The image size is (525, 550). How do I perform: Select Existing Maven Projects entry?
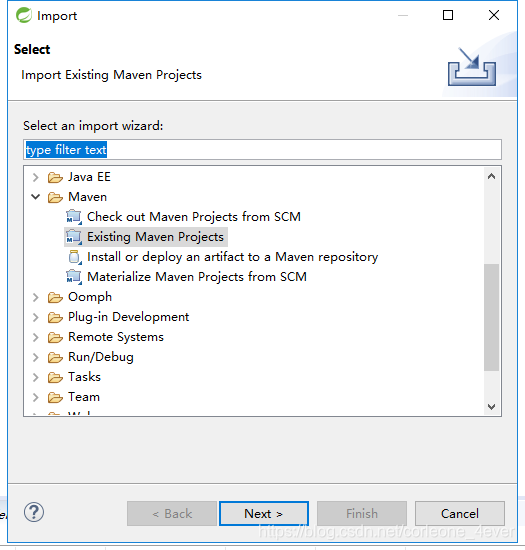tap(155, 237)
